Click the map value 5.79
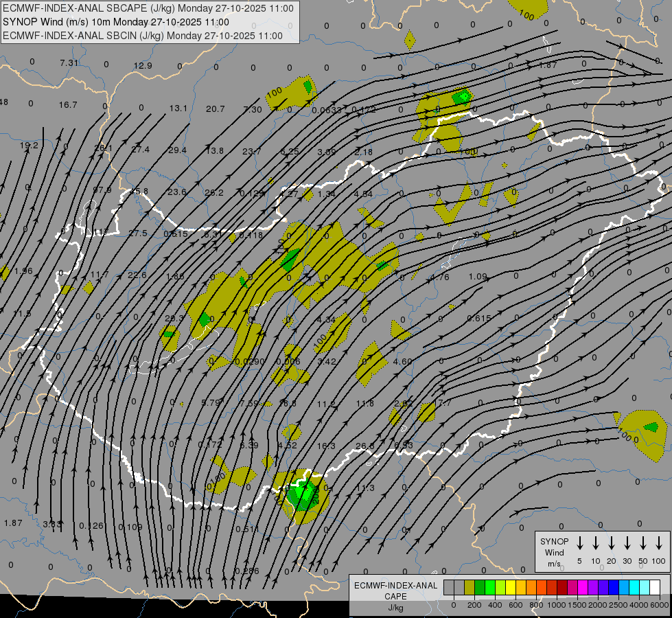 point(211,402)
